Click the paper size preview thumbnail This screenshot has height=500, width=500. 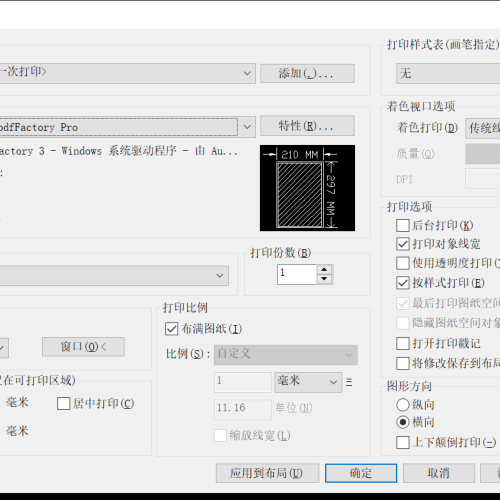(307, 188)
